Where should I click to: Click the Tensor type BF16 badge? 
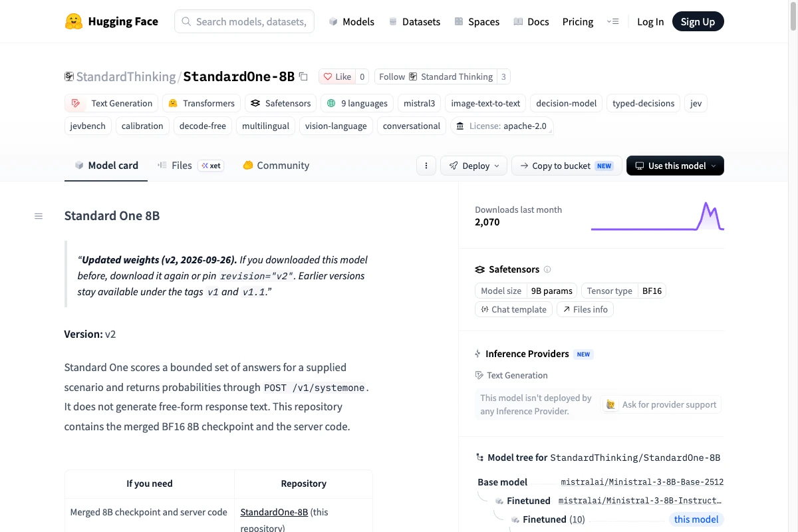624,291
